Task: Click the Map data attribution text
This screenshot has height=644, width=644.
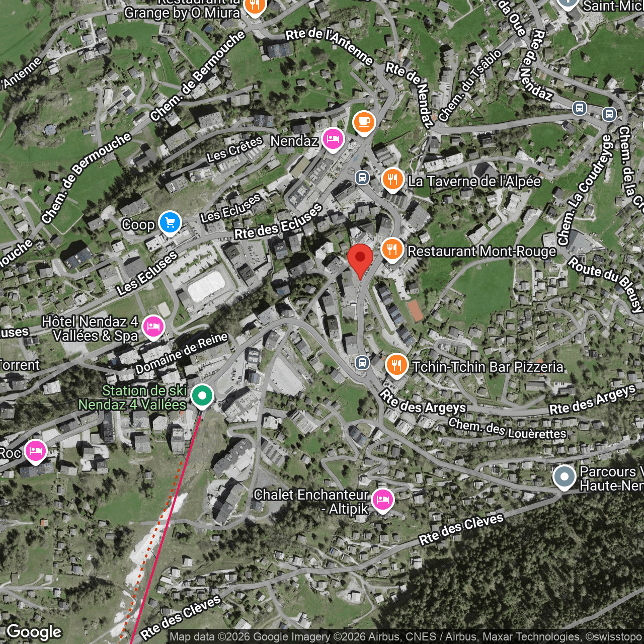Action: (406, 637)
